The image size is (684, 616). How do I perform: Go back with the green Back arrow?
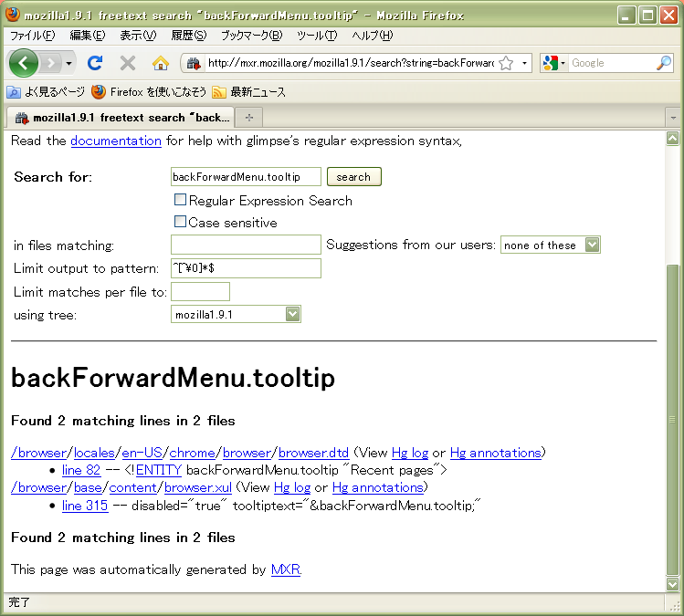pyautogui.click(x=23, y=63)
